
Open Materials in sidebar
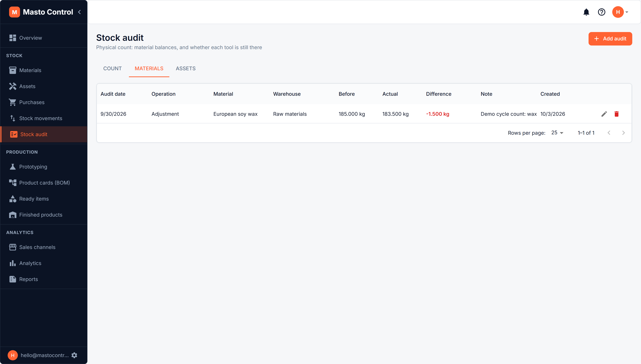coord(44,70)
